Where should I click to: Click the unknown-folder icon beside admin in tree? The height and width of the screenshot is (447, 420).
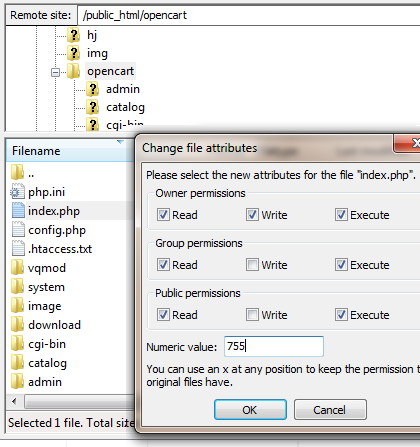[92, 89]
